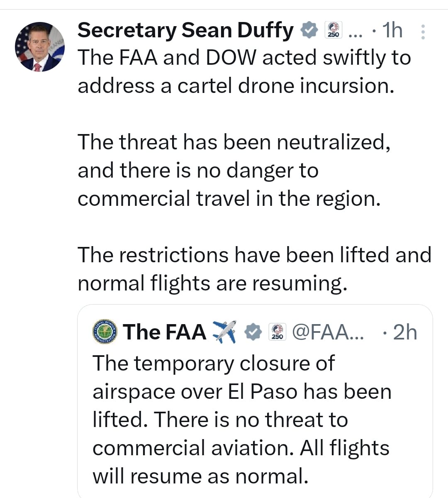Click the 250 badge in quoted FAA post
The width and height of the screenshot is (448, 498).
(277, 332)
